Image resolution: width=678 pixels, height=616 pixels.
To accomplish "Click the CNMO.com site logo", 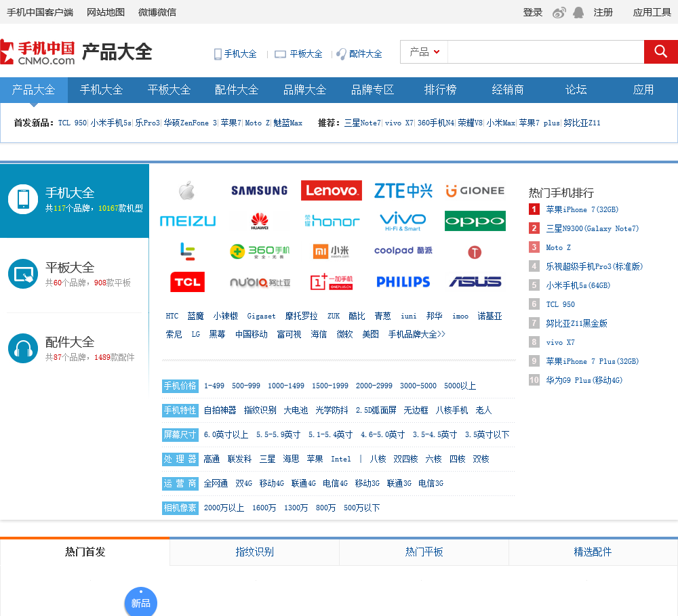I will [x=37, y=52].
